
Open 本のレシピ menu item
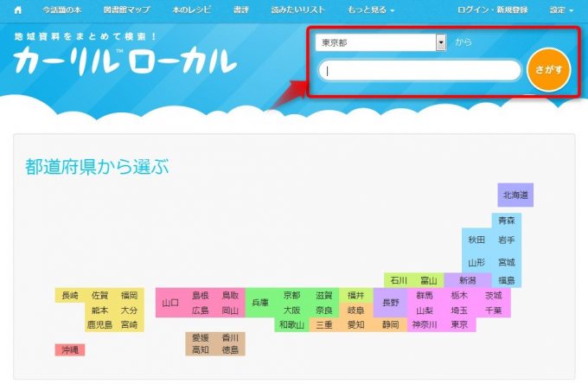tap(192, 10)
